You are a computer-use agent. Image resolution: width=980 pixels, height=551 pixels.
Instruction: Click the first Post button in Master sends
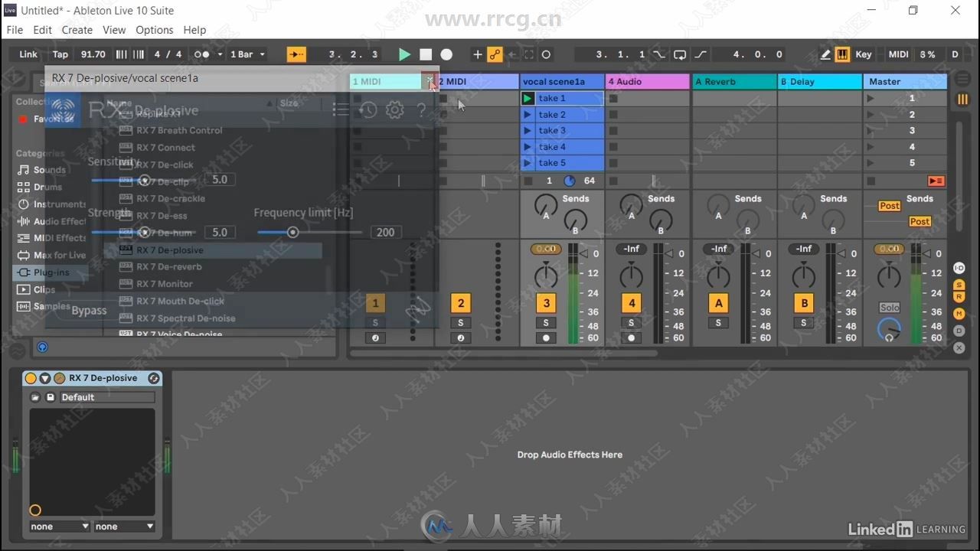click(890, 206)
